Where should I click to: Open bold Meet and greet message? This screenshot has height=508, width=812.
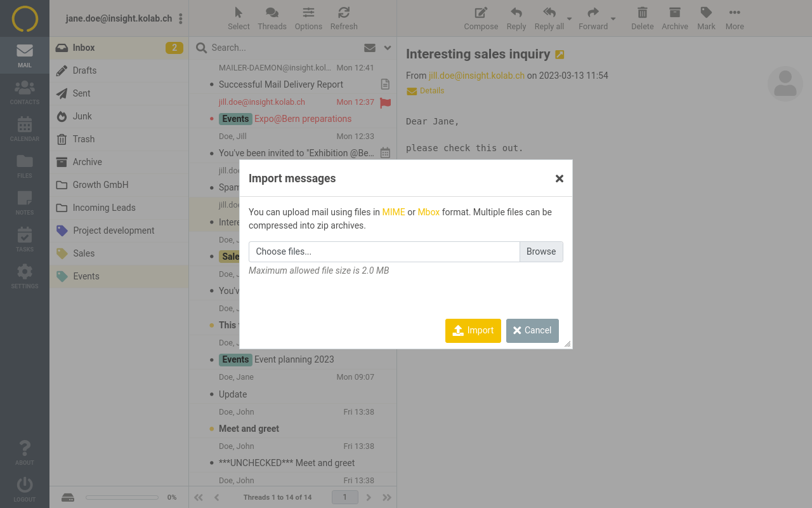pyautogui.click(x=249, y=429)
